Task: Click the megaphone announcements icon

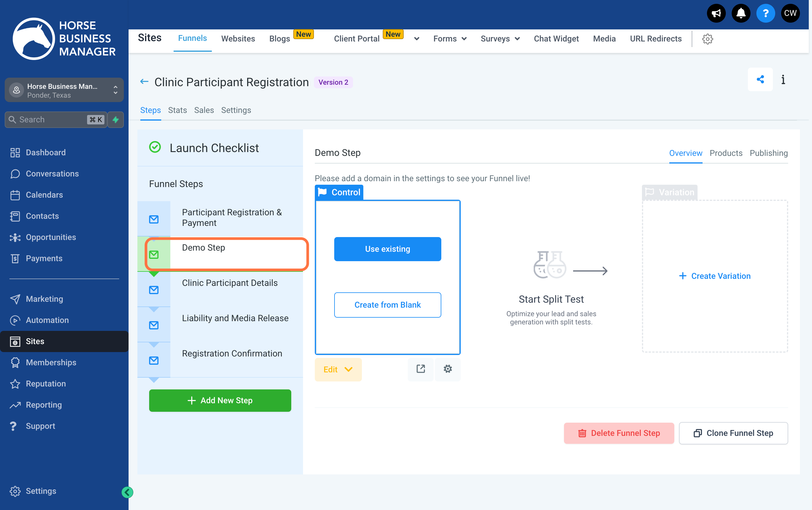Action: [716, 14]
